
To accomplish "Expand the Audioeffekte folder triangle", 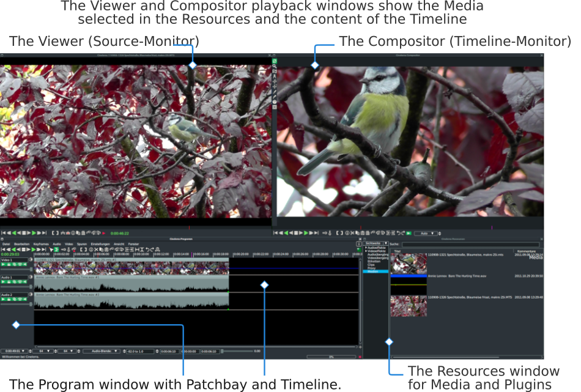I will (366, 248).
